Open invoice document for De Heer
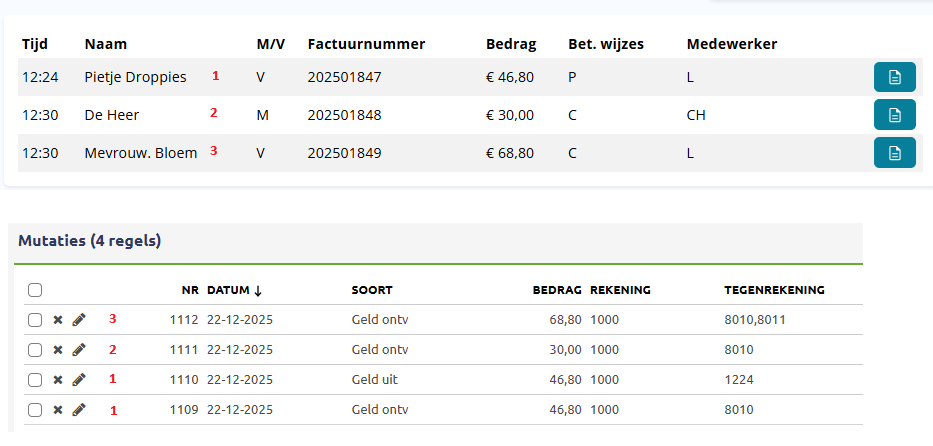933x446 pixels. coord(894,115)
